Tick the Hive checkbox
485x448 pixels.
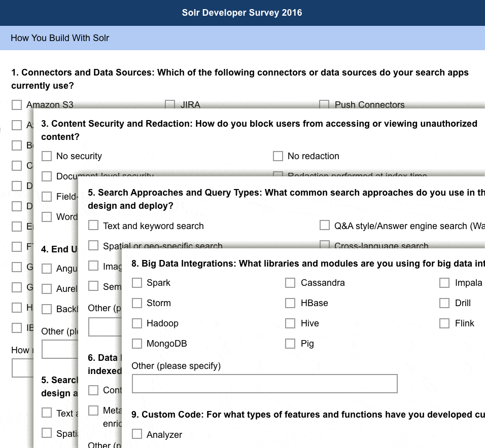(290, 323)
